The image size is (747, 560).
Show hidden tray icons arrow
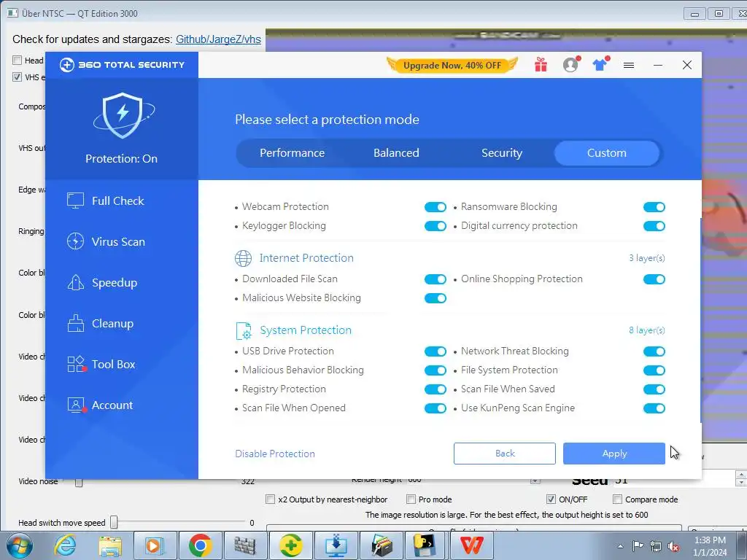click(620, 546)
